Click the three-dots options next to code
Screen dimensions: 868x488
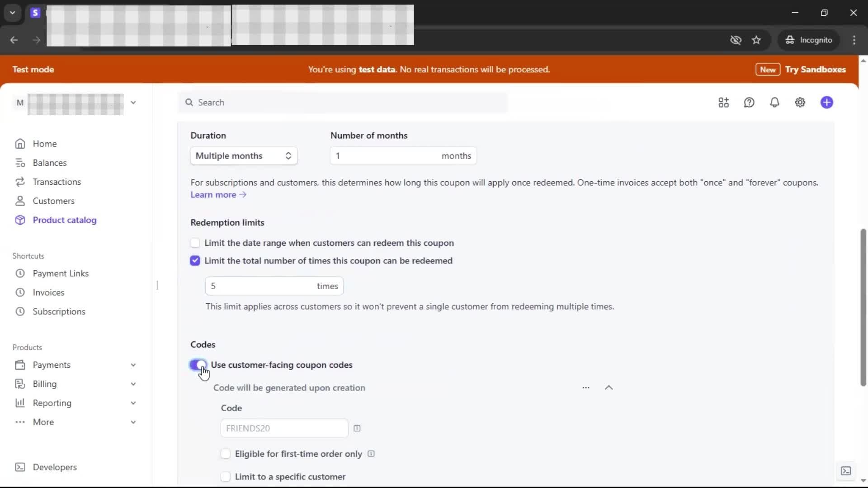[x=585, y=388]
